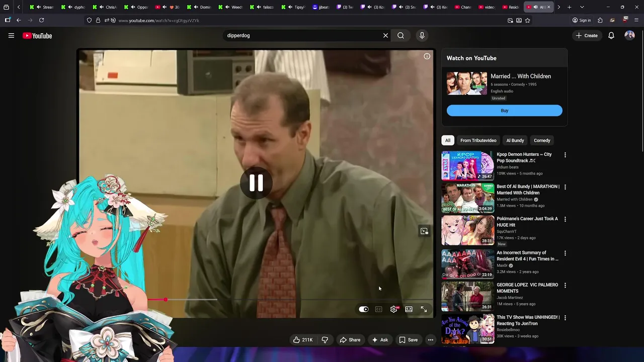This screenshot has width=644, height=362.
Task: Open more actions ellipsis below video
Action: tap(430, 340)
